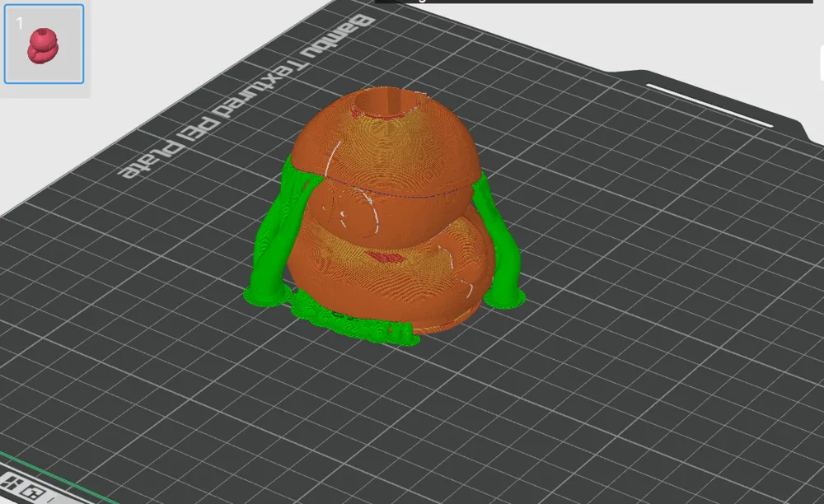Select the orange sliced model
824x504 pixels.
tap(387, 206)
